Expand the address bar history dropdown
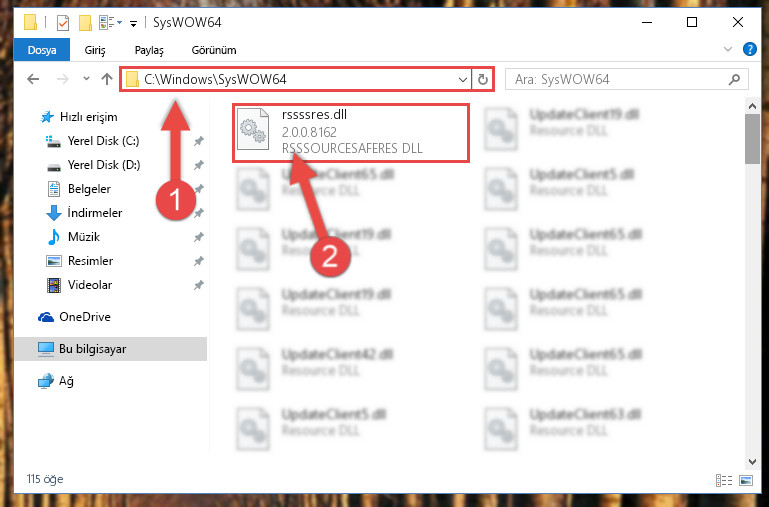The image size is (769, 507). point(462,79)
